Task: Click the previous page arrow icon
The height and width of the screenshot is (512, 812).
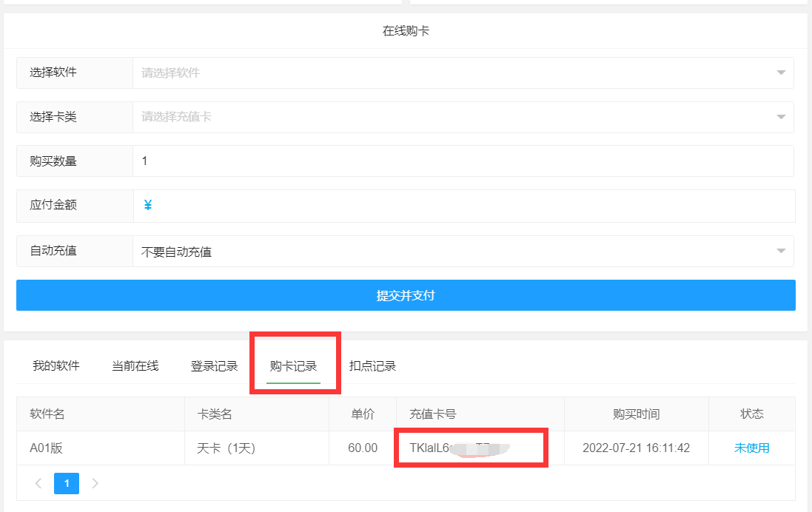Action: tap(38, 484)
